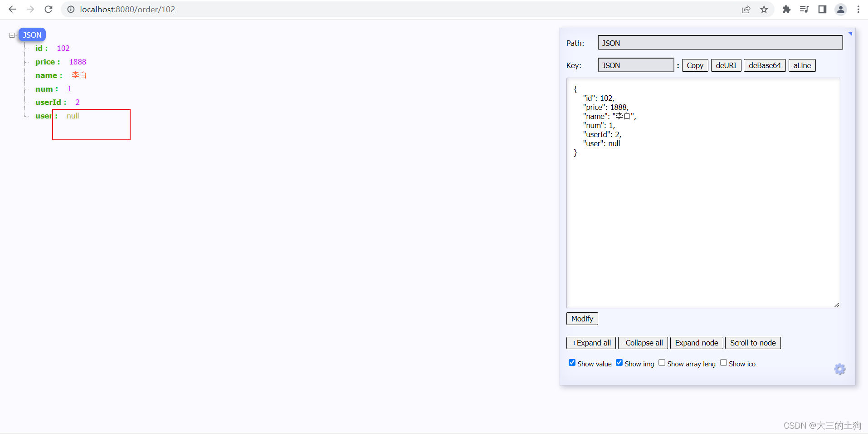Toggle the Show img checkbox
The width and height of the screenshot is (868, 434).
tap(619, 363)
